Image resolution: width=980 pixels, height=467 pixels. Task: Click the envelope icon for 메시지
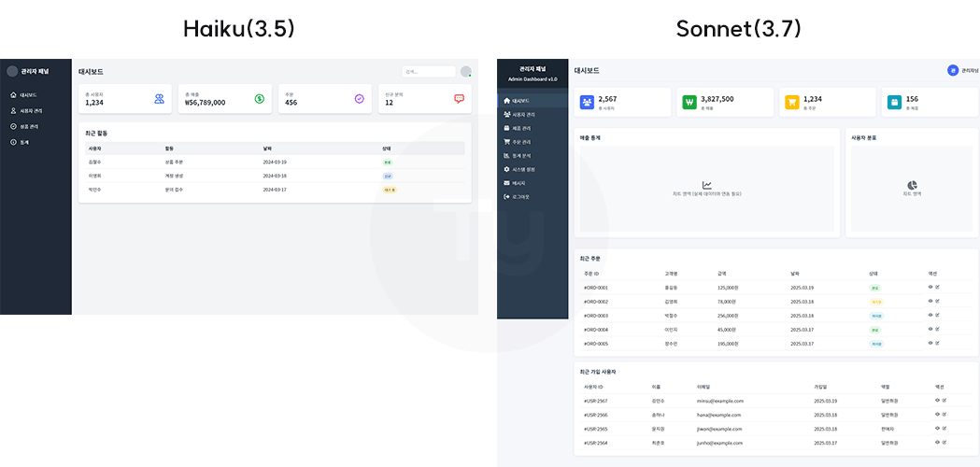click(507, 182)
